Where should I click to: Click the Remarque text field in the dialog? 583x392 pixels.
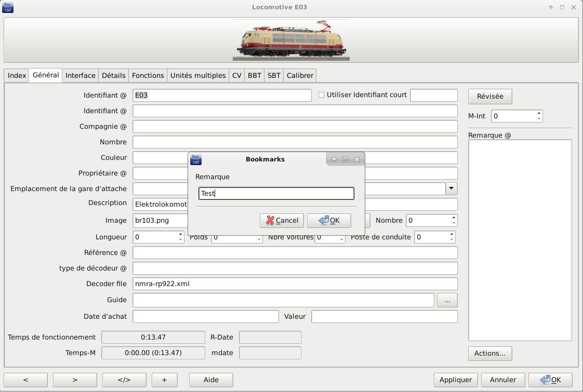[276, 194]
